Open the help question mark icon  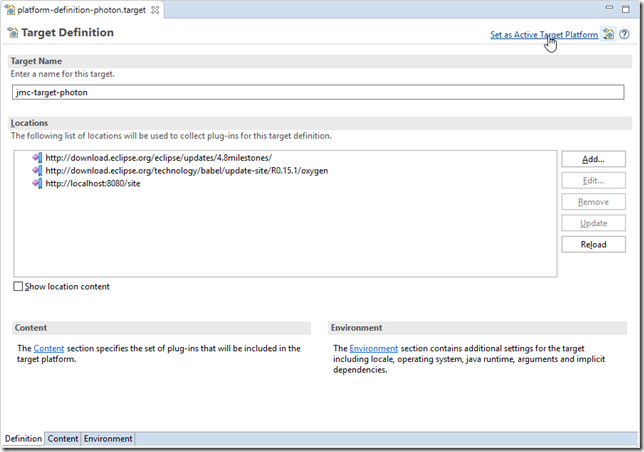pyautogui.click(x=624, y=34)
